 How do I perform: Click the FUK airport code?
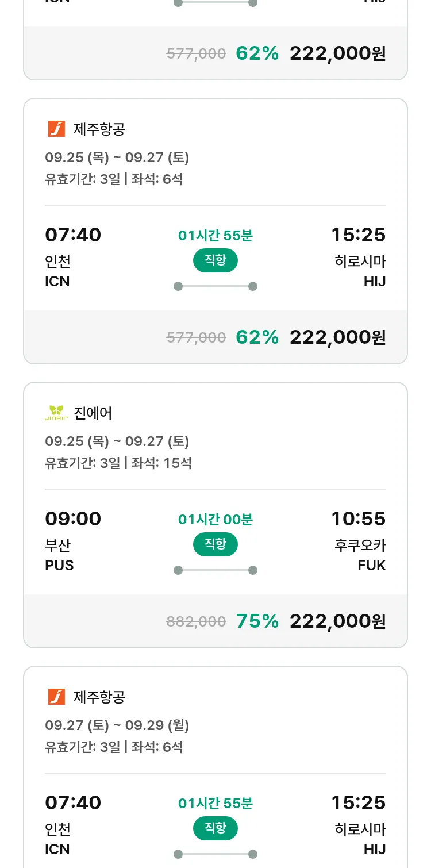372,565
